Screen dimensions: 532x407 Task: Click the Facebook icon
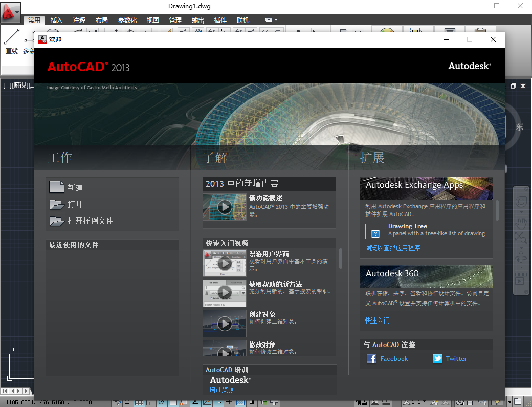click(372, 359)
